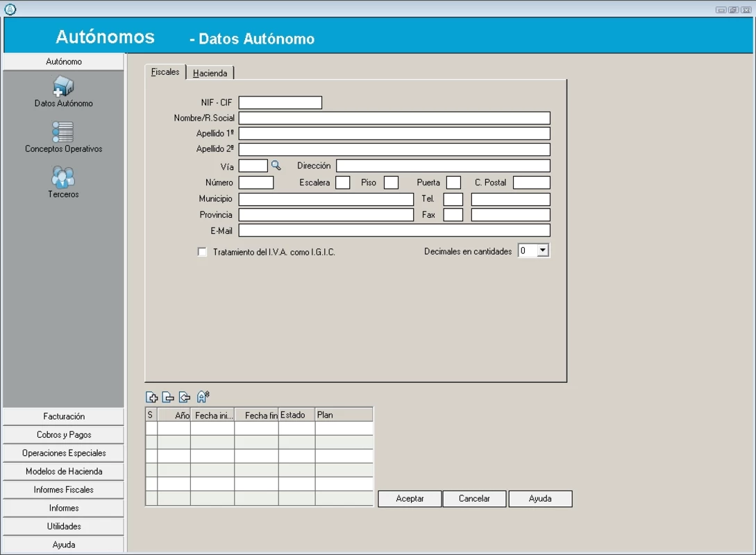Click the Aceptar button
The height and width of the screenshot is (555, 756).
410,499
